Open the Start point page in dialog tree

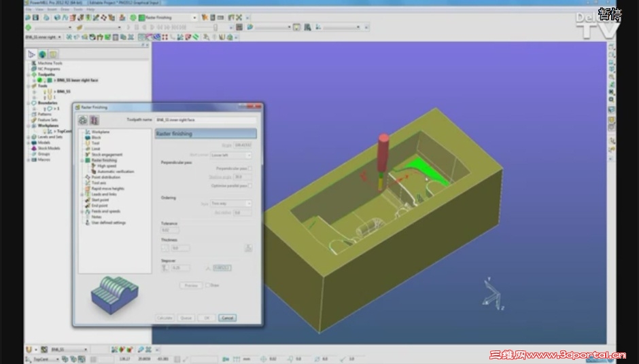click(x=100, y=200)
